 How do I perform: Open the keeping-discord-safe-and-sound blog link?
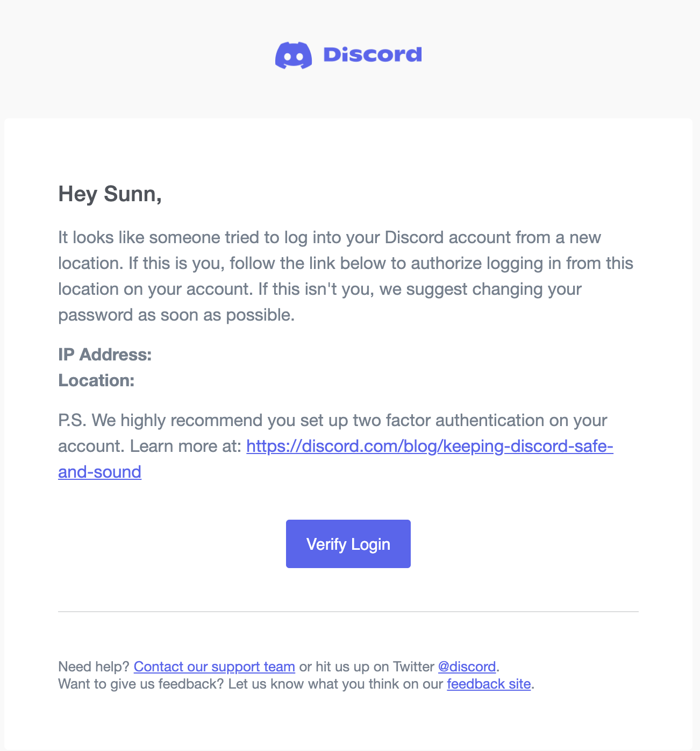[x=430, y=447]
